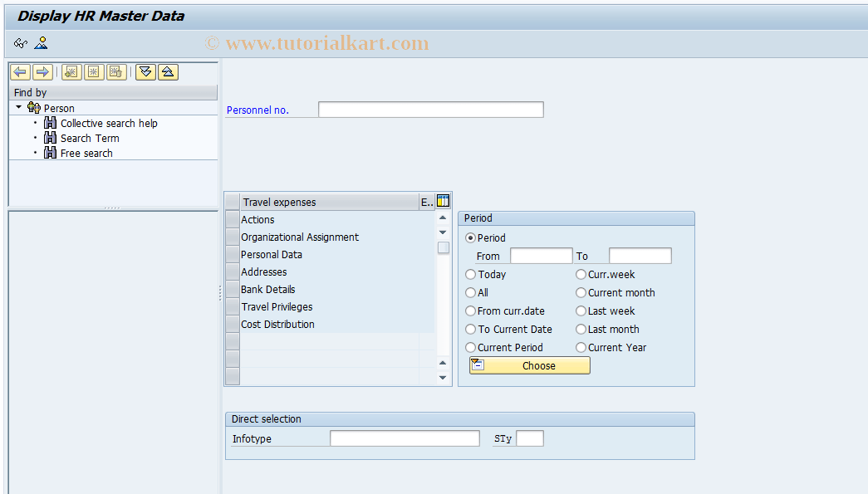Click the Personnel no. input field
Viewport: 868px width, 494px height.
point(430,109)
